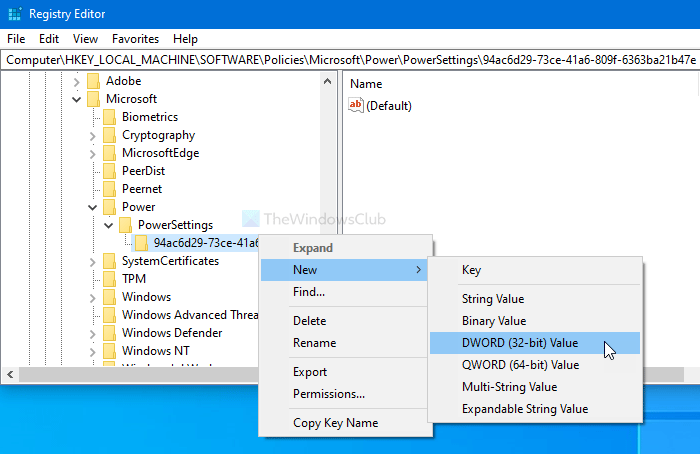Open the Favorites menu
This screenshot has height=454, width=700.
click(x=135, y=39)
